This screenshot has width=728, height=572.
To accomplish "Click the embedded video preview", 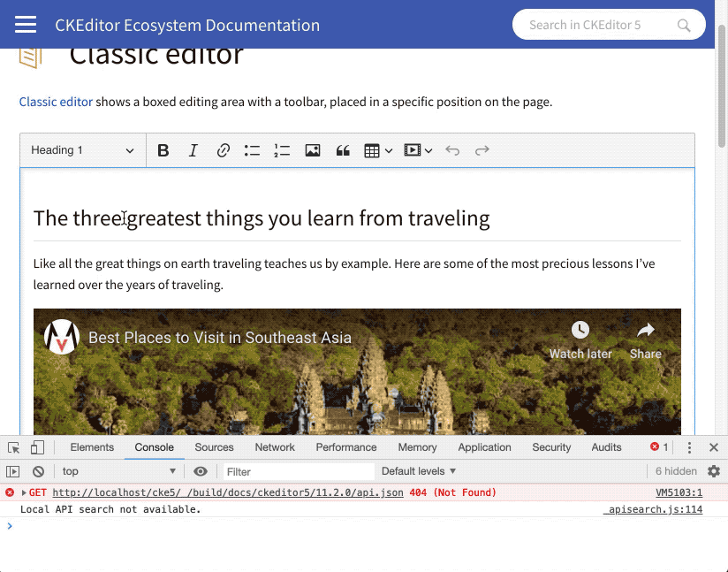I will 357,371.
